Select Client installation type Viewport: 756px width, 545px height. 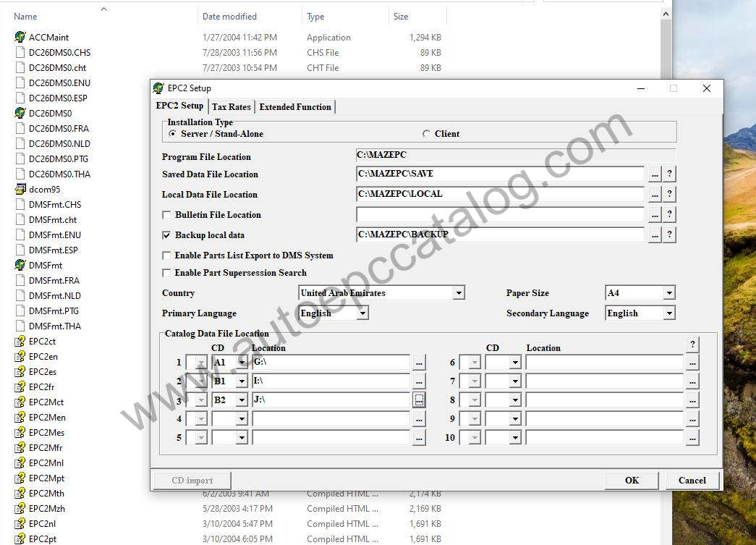[x=425, y=134]
